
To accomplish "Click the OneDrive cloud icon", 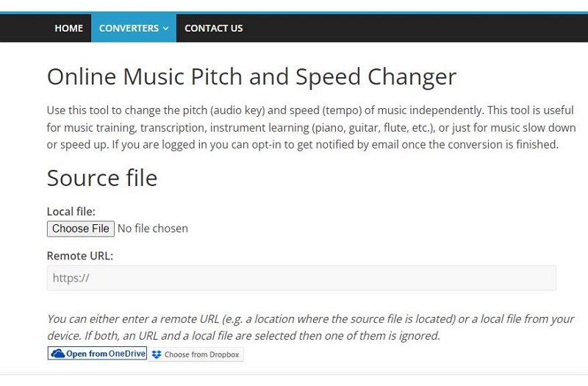I will [x=58, y=354].
